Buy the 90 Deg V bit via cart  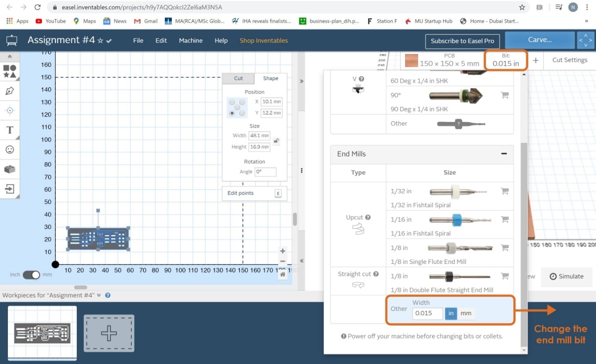click(x=504, y=95)
